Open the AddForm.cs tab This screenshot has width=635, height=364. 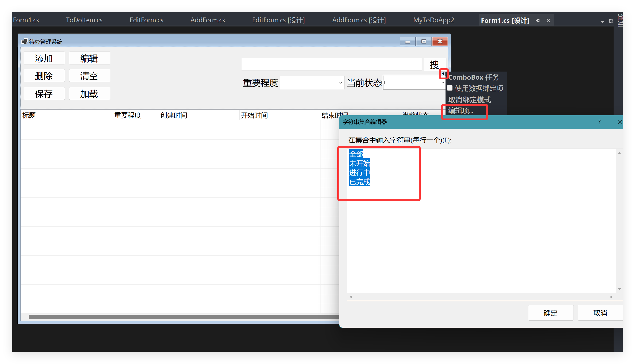pyautogui.click(x=208, y=20)
